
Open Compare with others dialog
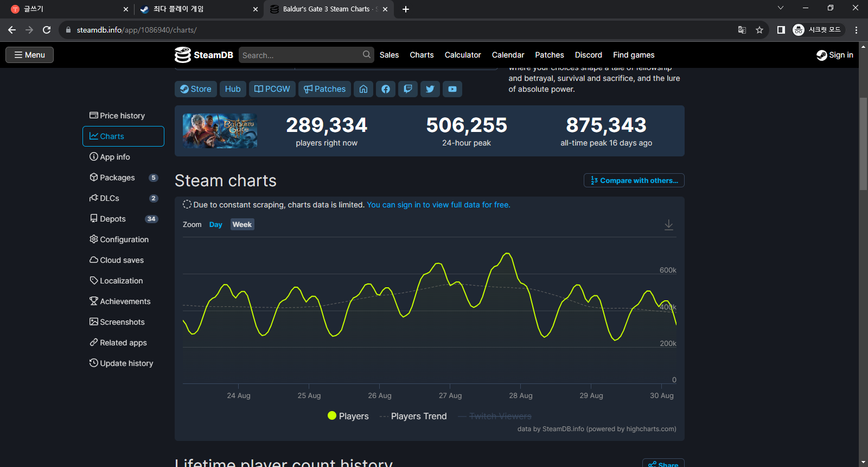click(x=634, y=180)
